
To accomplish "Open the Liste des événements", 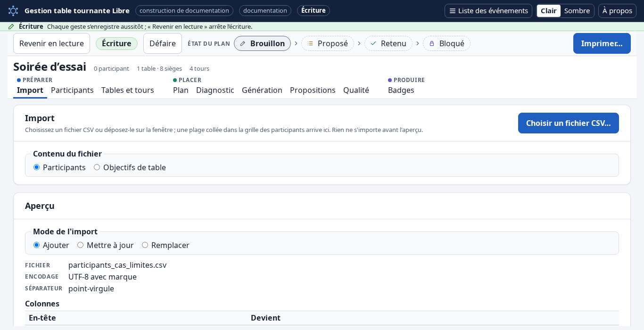I will 488,11.
